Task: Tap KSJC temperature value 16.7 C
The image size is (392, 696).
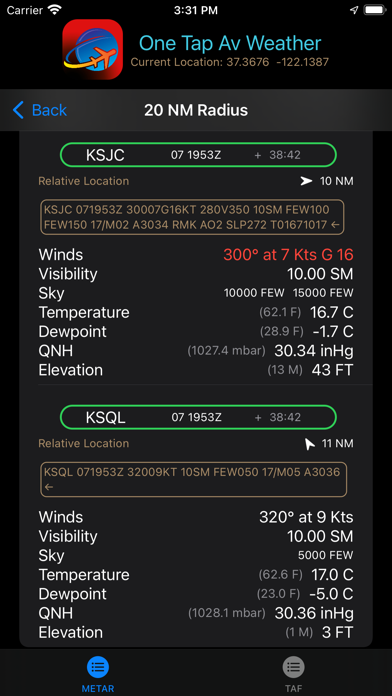Action: pos(331,312)
